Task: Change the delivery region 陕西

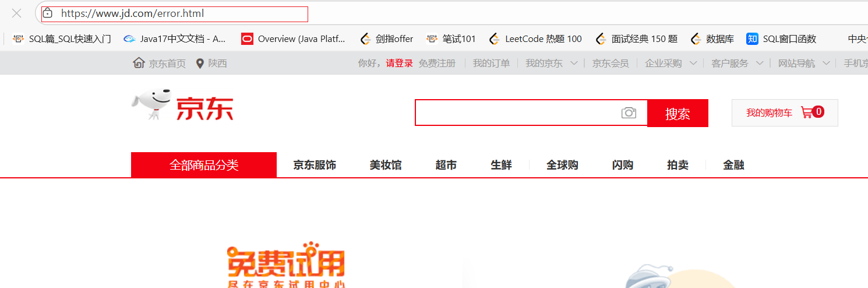Action: coord(217,64)
